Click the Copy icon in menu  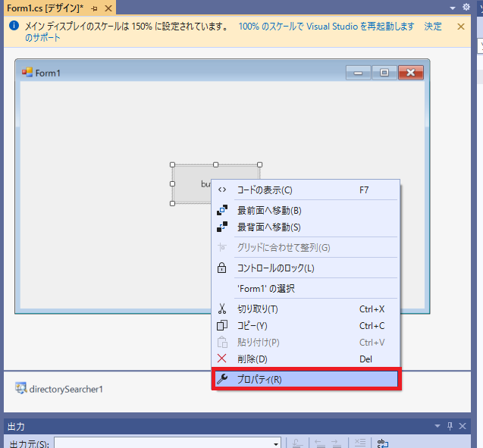222,325
